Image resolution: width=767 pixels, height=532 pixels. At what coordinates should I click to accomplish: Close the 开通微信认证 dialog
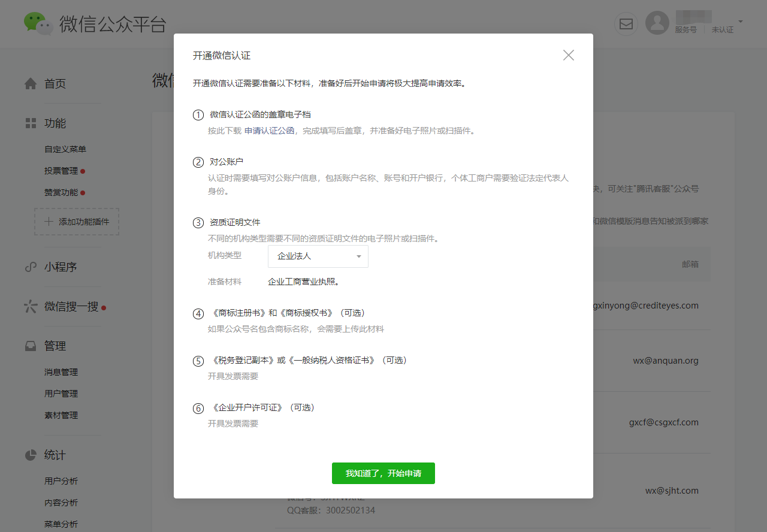569,55
